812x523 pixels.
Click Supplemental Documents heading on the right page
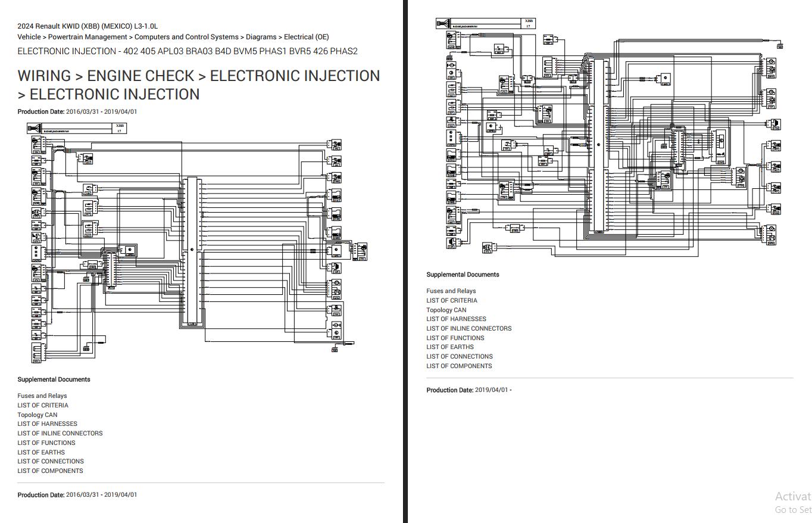point(463,275)
